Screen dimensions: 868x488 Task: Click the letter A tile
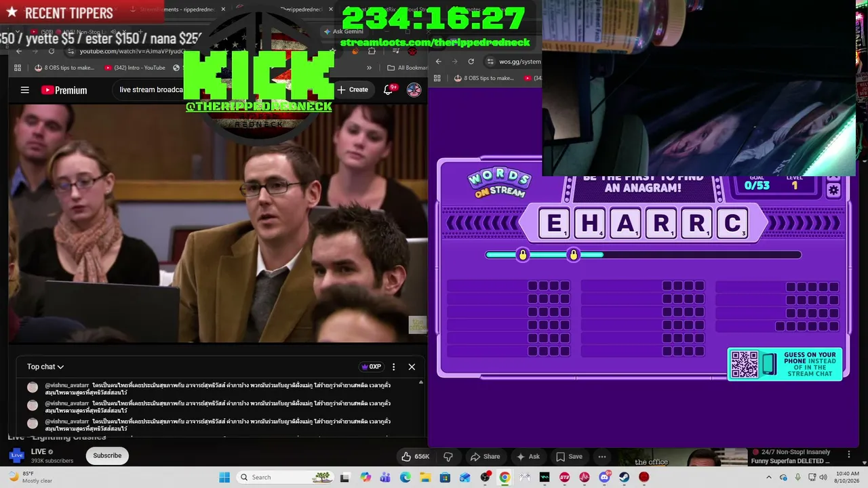pos(625,223)
